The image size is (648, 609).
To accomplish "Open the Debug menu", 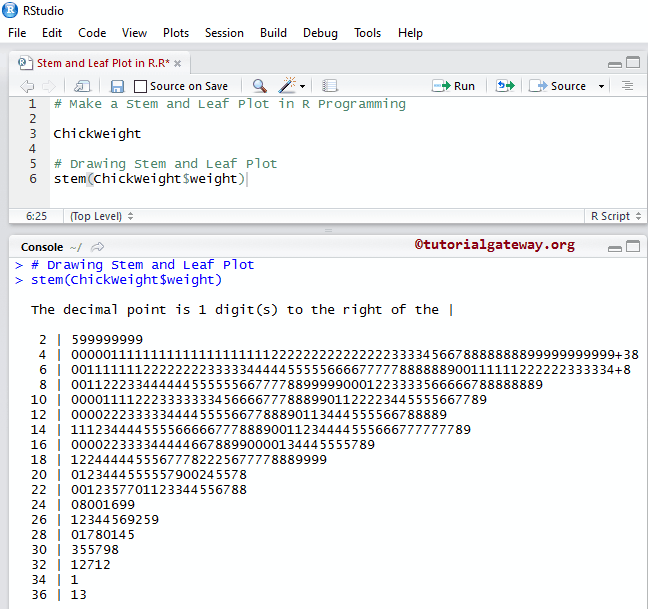I will pos(320,33).
